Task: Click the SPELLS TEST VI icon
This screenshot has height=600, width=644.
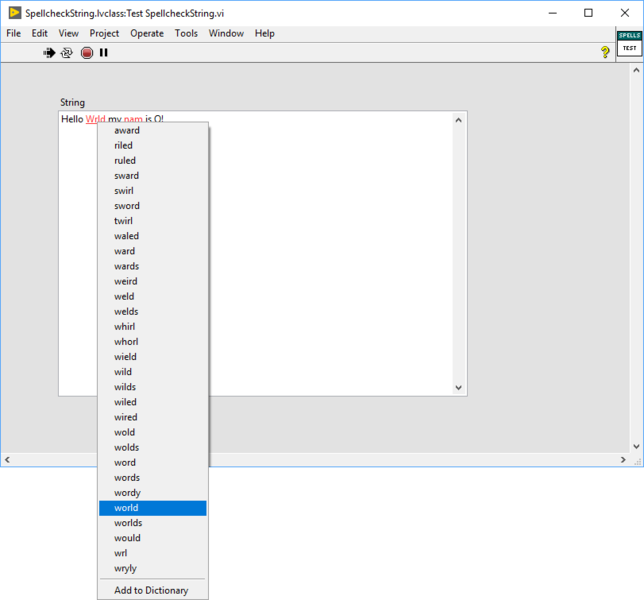Action: pyautogui.click(x=629, y=44)
